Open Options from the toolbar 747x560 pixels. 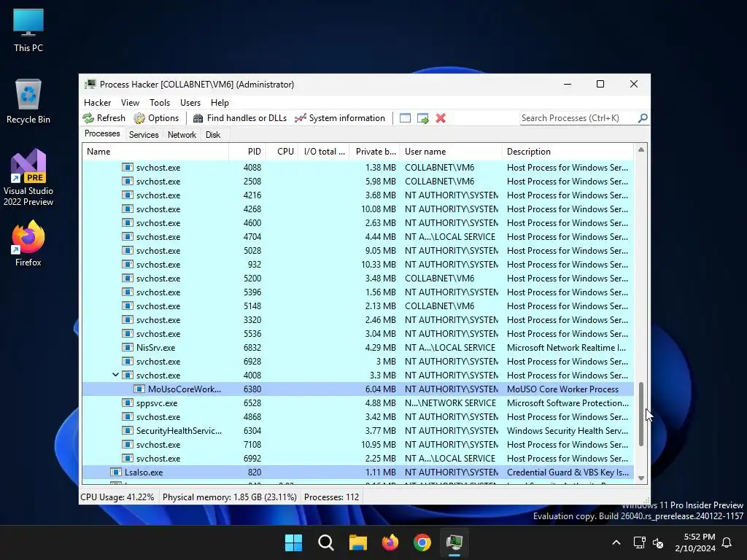click(156, 118)
